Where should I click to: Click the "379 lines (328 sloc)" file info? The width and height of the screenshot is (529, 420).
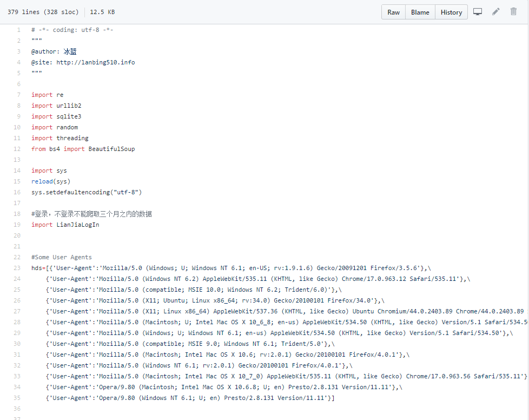[43, 12]
